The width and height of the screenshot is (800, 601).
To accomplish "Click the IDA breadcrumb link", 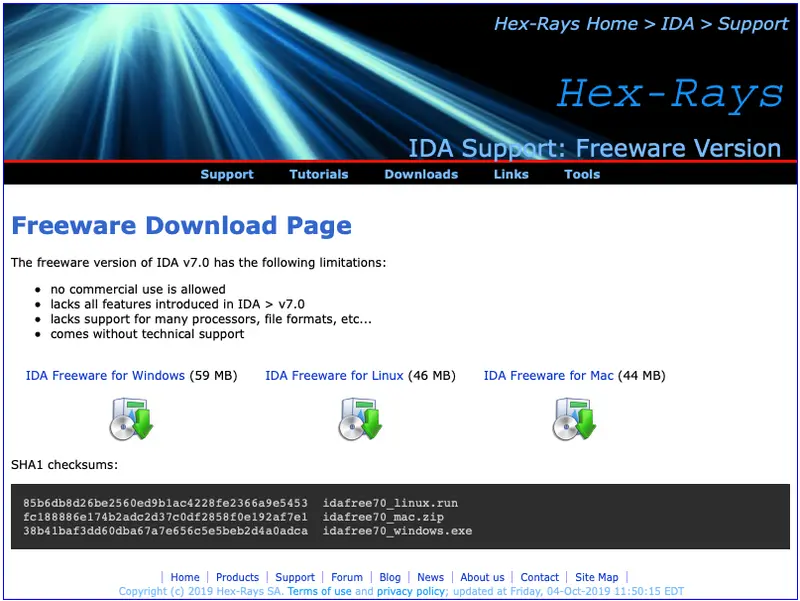I will click(x=678, y=24).
